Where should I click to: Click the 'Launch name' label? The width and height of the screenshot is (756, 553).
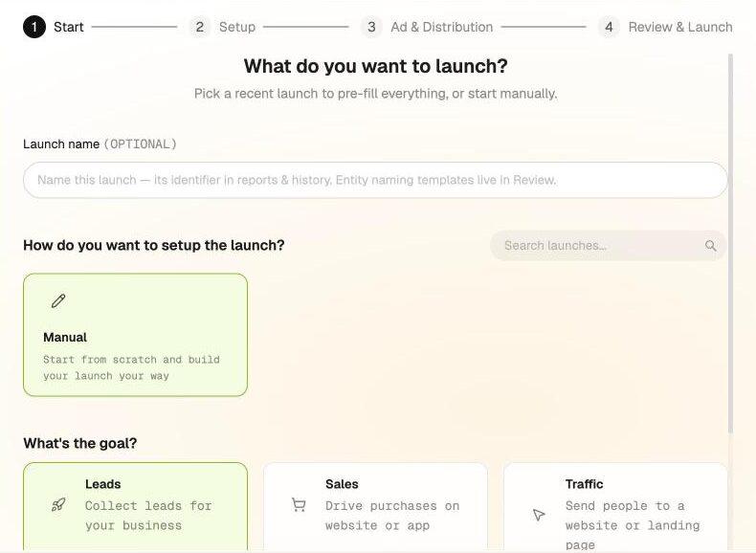tap(61, 144)
